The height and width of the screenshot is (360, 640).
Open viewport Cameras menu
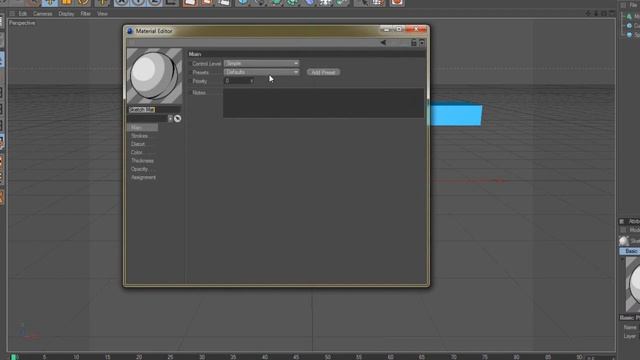pyautogui.click(x=42, y=13)
